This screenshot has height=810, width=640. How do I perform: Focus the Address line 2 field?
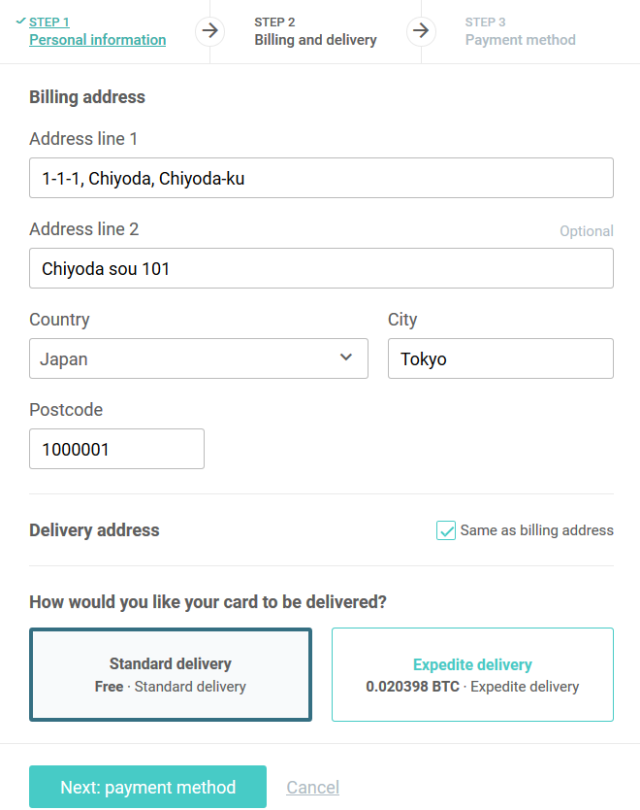[x=321, y=268]
